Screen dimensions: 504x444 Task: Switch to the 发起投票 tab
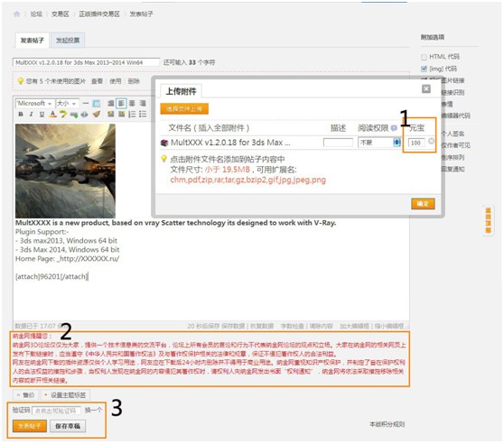coord(68,41)
